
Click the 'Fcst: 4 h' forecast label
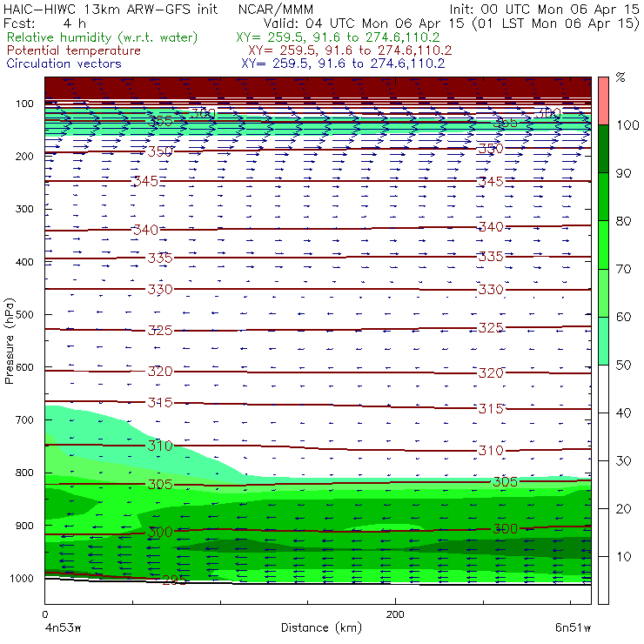[x=44, y=23]
